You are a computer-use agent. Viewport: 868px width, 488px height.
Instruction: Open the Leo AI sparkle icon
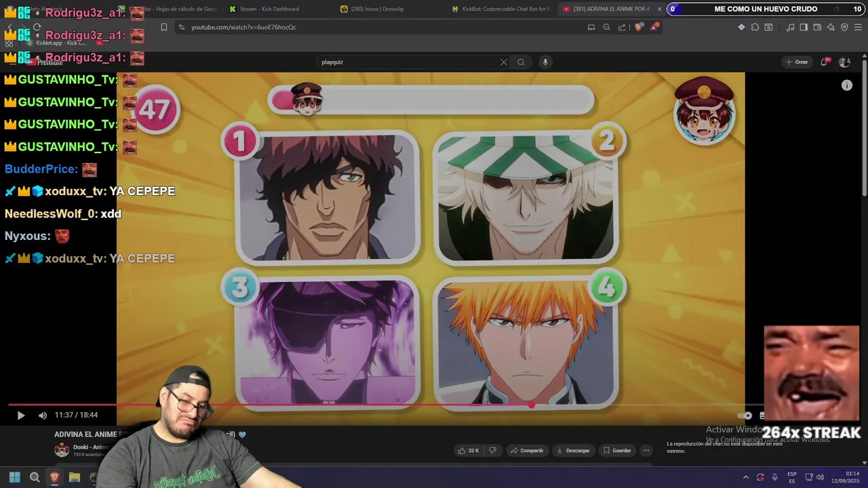(831, 27)
